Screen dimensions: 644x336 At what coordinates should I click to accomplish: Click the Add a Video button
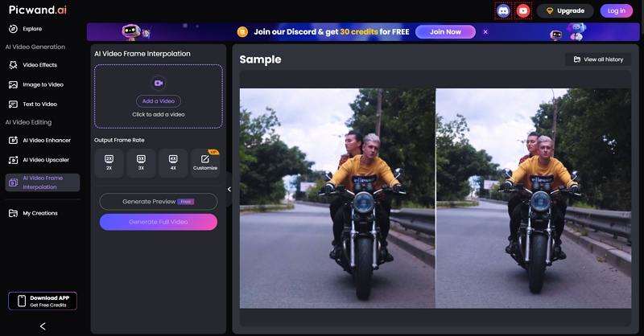(158, 101)
